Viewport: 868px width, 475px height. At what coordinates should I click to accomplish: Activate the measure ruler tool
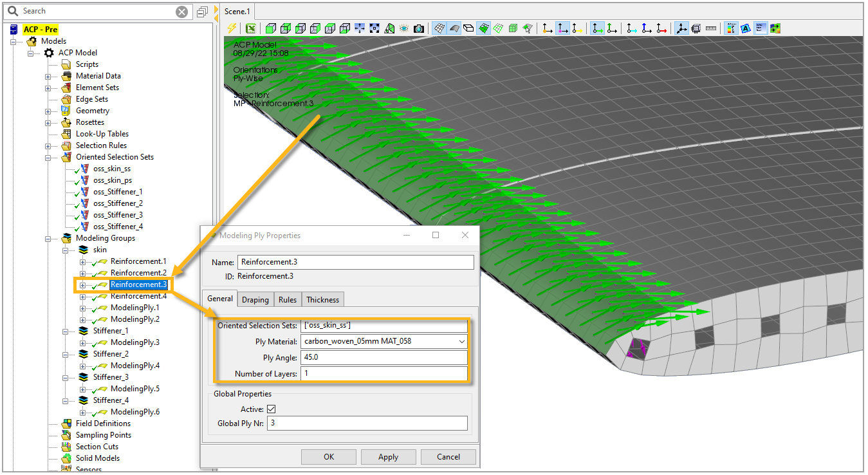click(711, 28)
